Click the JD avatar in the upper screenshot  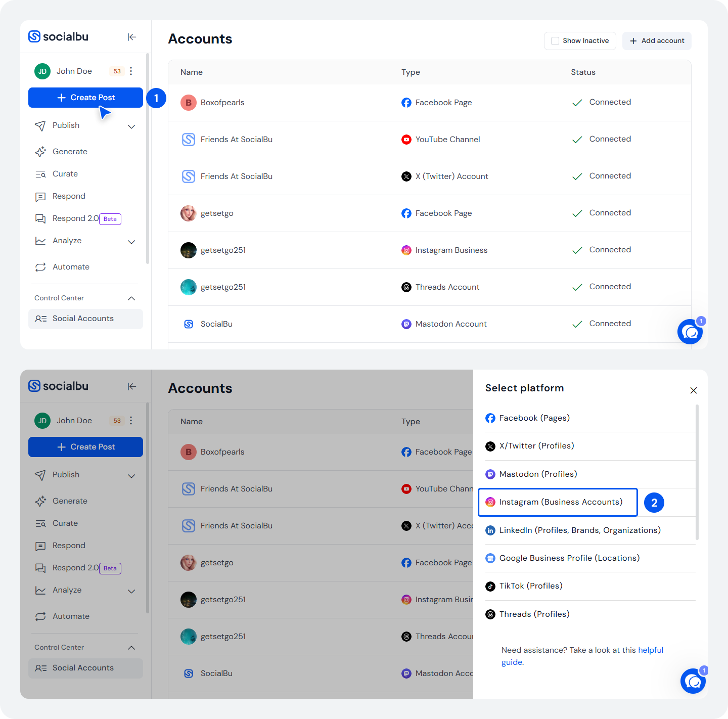click(x=42, y=71)
